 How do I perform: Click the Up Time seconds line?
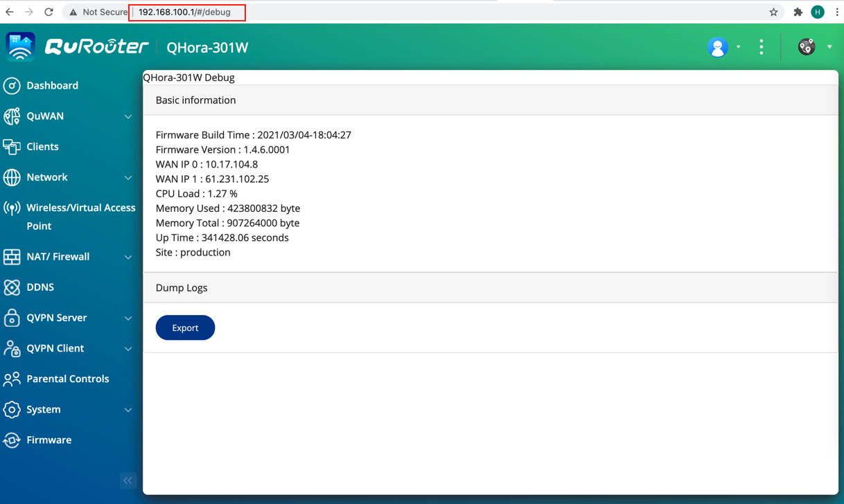222,237
